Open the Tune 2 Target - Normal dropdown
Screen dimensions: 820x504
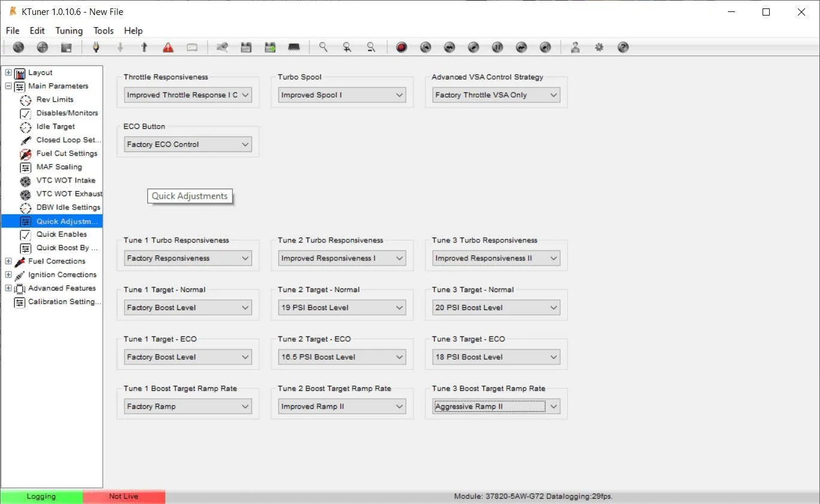point(342,308)
